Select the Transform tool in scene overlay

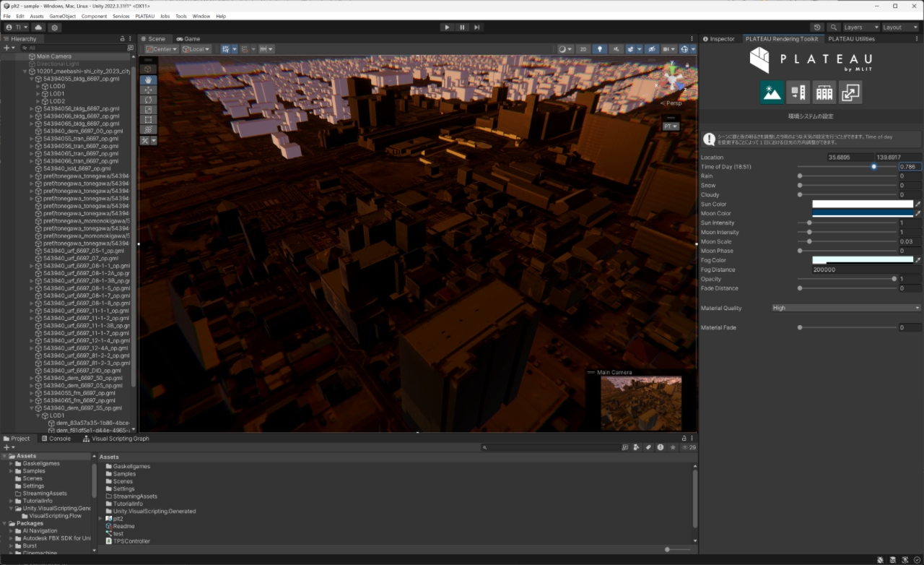point(148,129)
